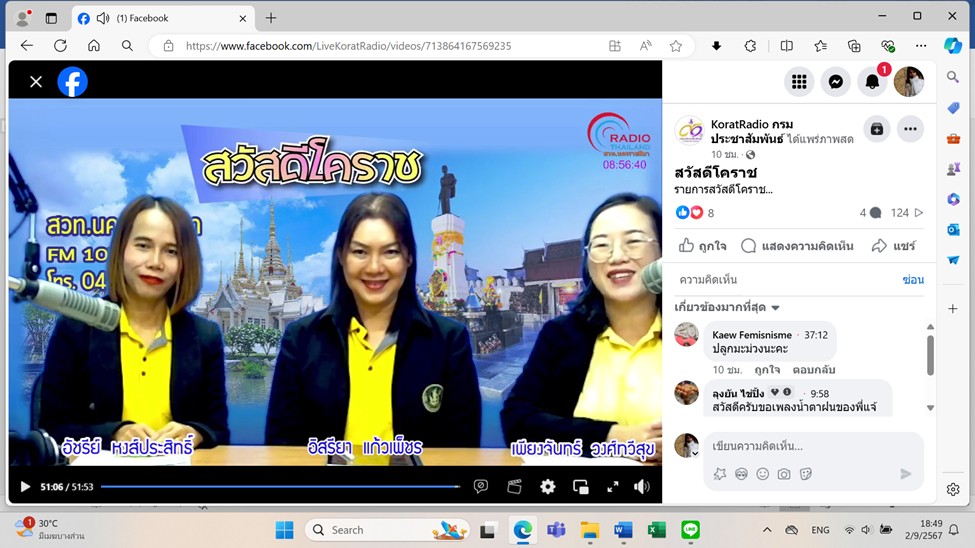This screenshot has height=548, width=975.
Task: Go to browser home page
Action: [x=94, y=45]
